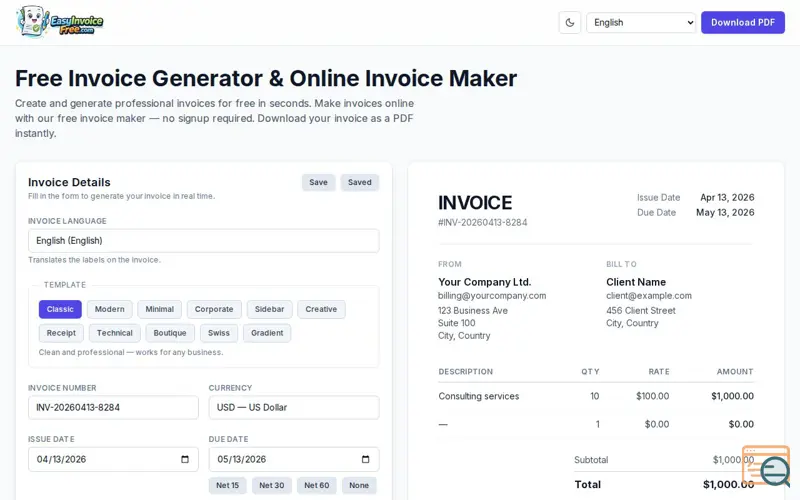The width and height of the screenshot is (800, 500).
Task: Set due date to Net 15
Action: 228,485
